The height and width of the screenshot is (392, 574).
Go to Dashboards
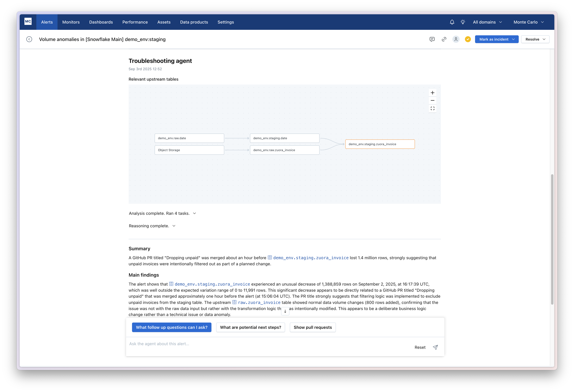point(101,22)
